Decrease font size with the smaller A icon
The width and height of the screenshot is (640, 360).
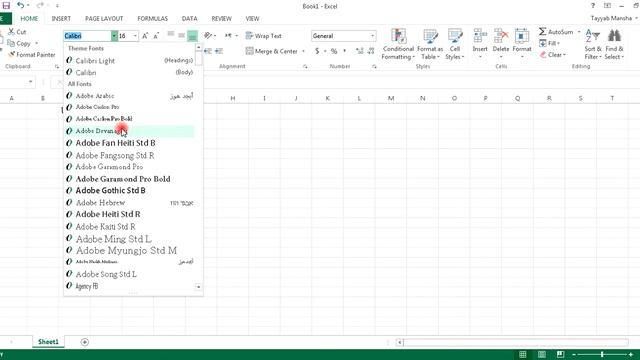(x=156, y=36)
